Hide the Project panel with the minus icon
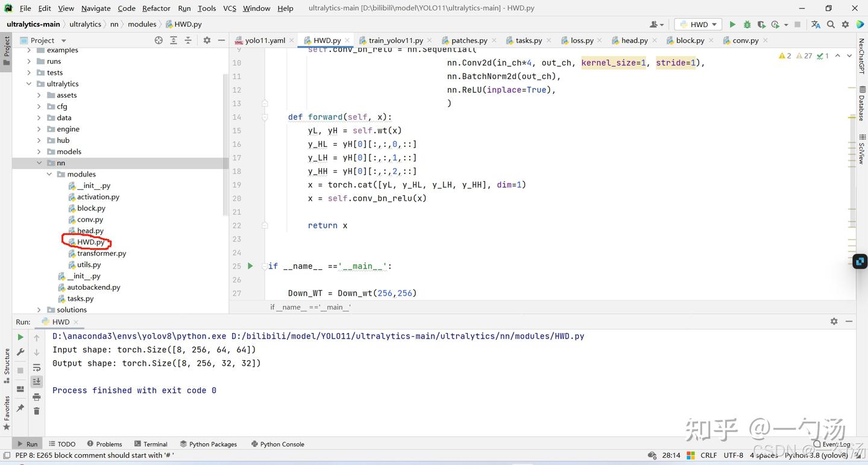868x465 pixels. point(221,40)
